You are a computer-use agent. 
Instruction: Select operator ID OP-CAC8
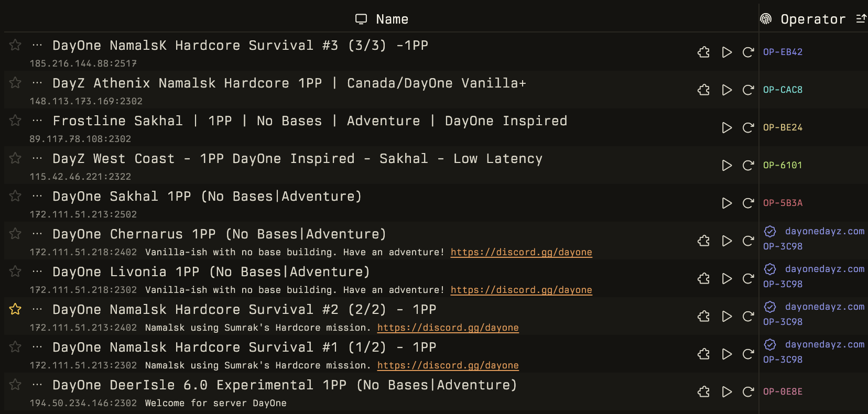point(783,90)
